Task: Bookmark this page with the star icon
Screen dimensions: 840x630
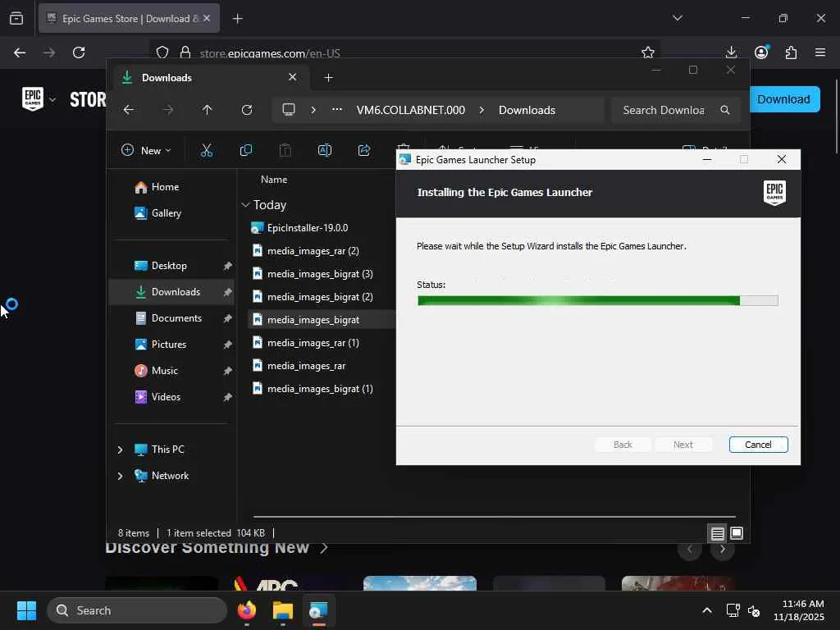Action: point(648,52)
